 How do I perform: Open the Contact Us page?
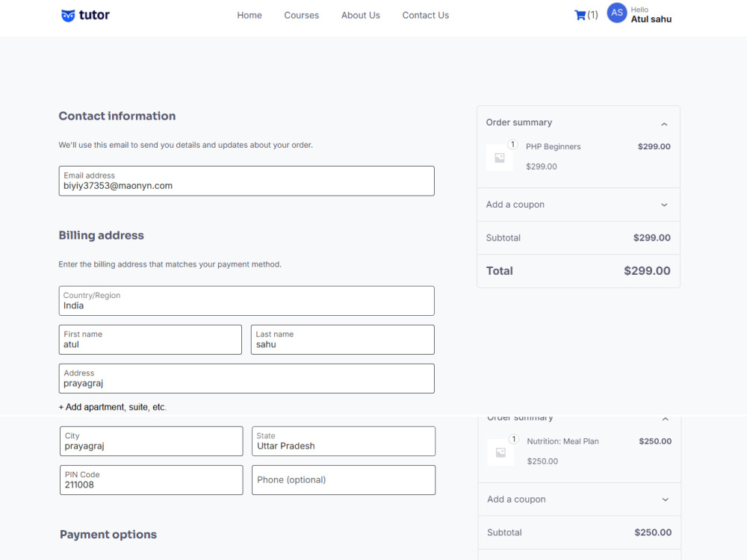click(x=426, y=15)
